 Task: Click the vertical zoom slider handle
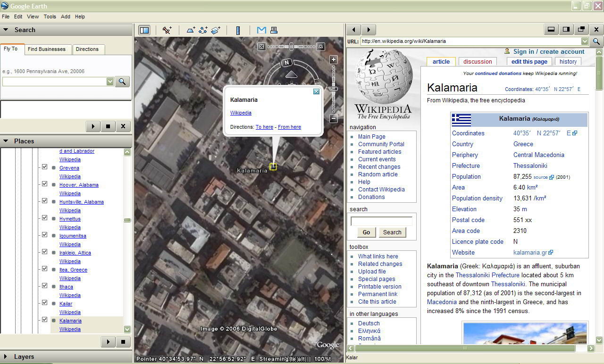334,88
